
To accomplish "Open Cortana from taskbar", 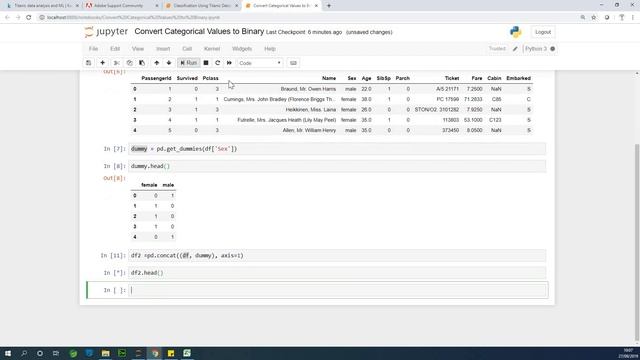I will 40,353.
